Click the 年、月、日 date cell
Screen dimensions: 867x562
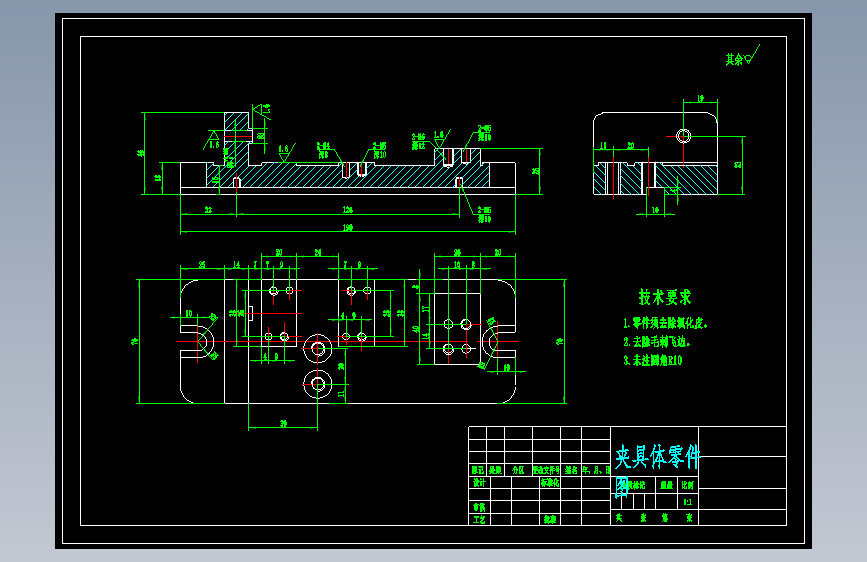pyautogui.click(x=596, y=470)
